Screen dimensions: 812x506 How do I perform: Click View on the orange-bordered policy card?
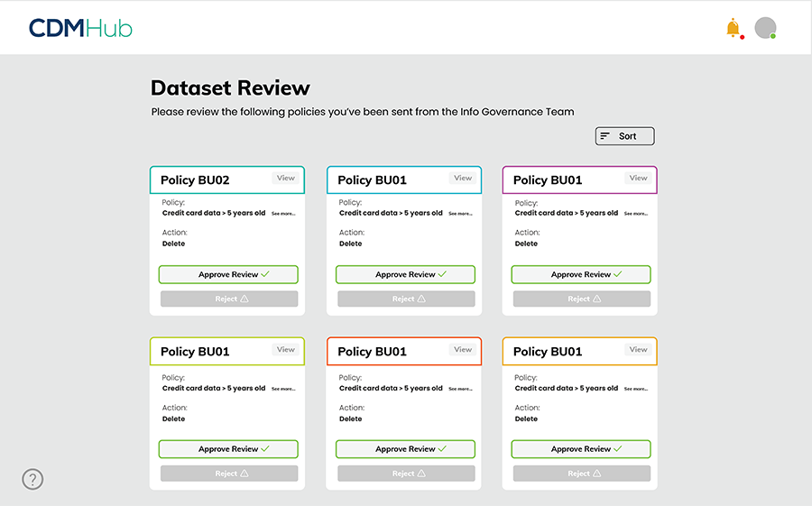pyautogui.click(x=639, y=350)
